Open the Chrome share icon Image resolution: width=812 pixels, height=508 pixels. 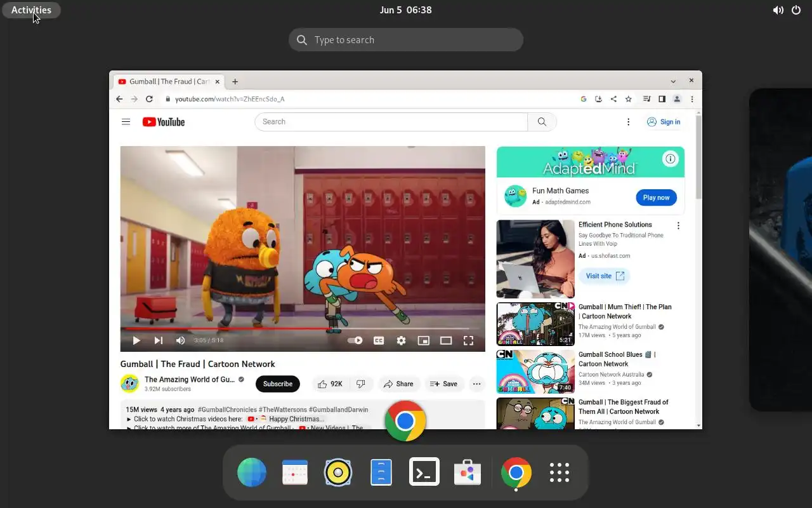click(x=613, y=99)
